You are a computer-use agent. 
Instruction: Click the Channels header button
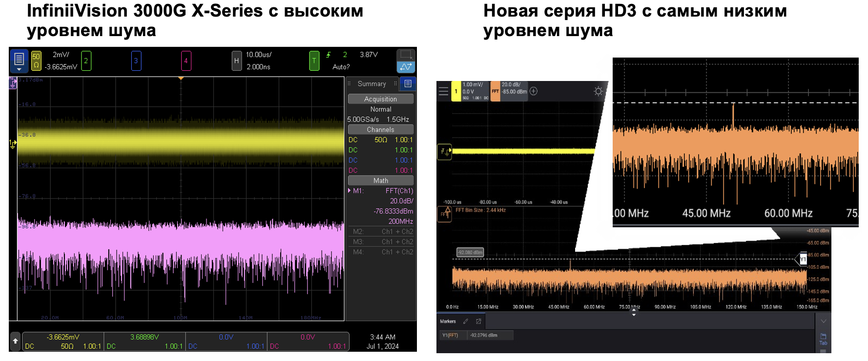380,130
